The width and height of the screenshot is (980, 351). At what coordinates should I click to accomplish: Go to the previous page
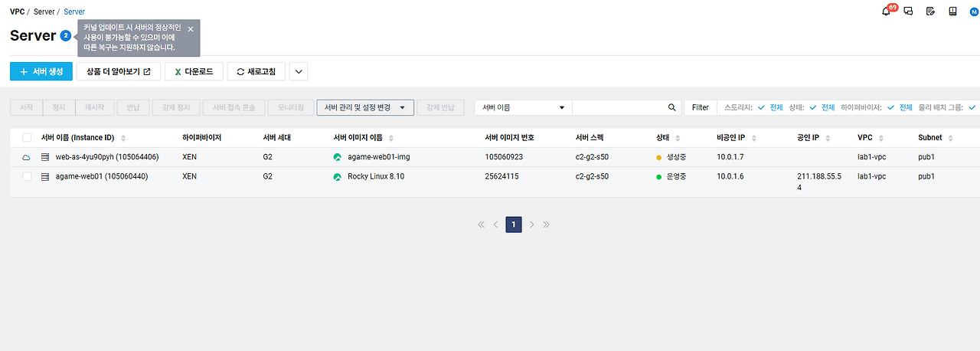click(x=495, y=225)
